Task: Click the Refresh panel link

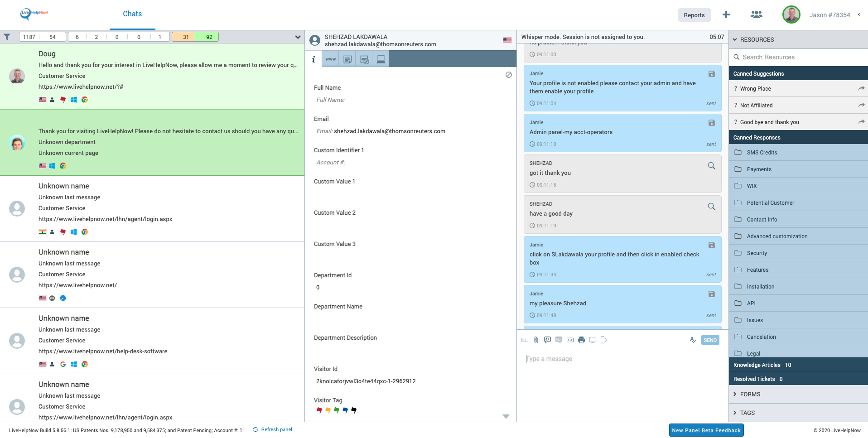Action: 276,429
